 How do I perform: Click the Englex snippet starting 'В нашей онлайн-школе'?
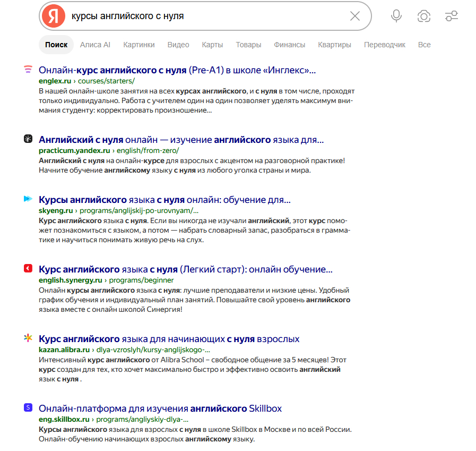point(197,100)
